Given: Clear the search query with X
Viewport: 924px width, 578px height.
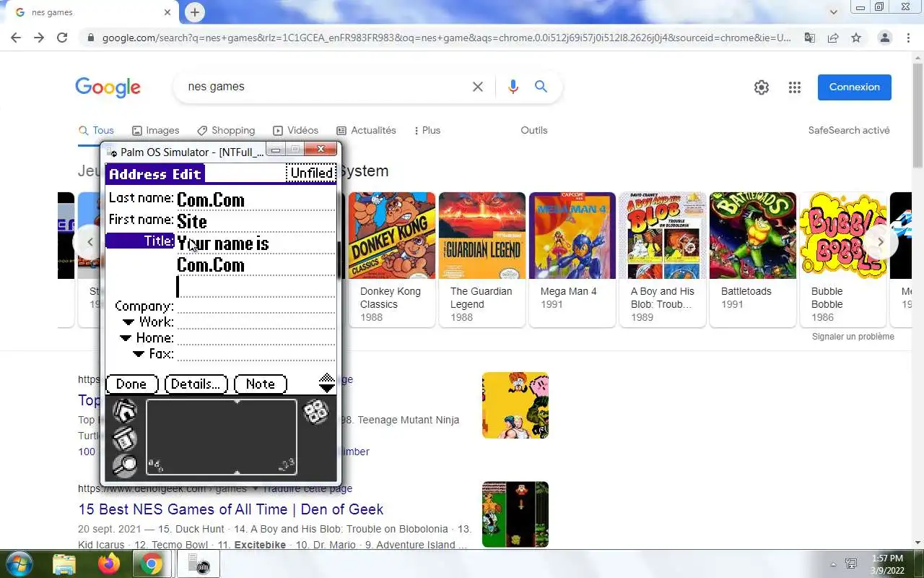Looking at the screenshot, I should [x=477, y=87].
